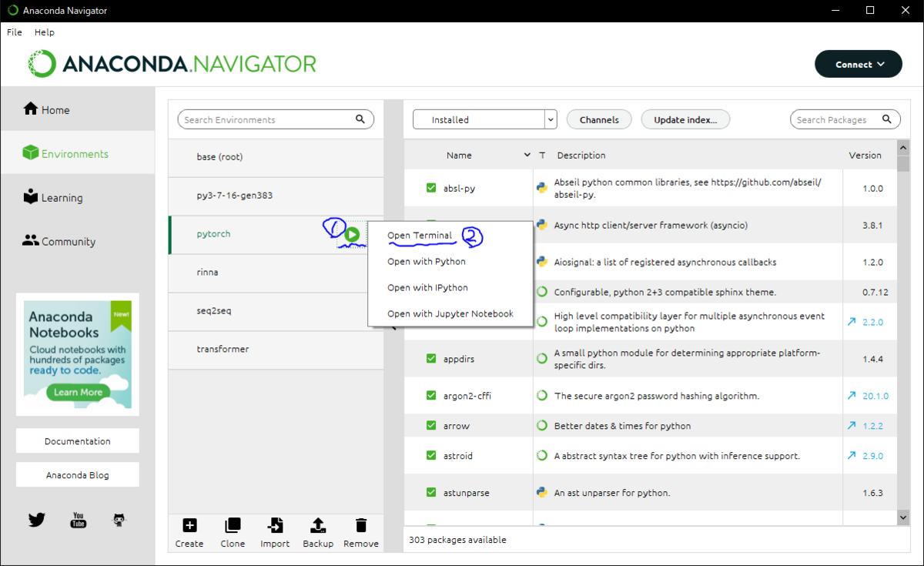Click the Import environment icon
The width and height of the screenshot is (924, 566).
tap(275, 526)
